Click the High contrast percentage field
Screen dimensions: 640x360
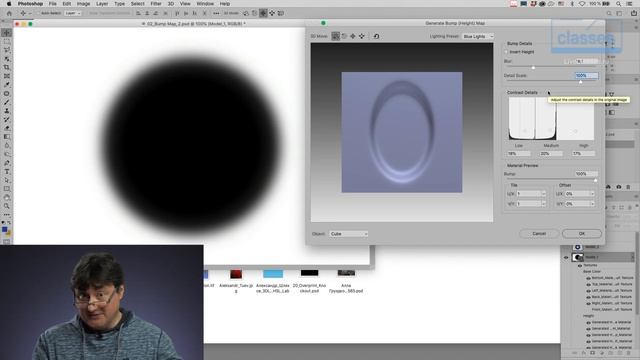click(x=583, y=154)
